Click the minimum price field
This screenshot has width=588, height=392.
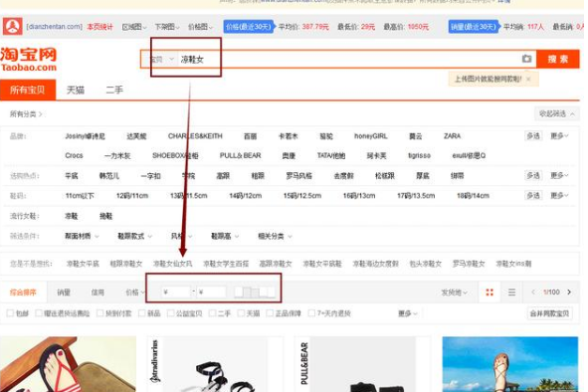(176, 292)
